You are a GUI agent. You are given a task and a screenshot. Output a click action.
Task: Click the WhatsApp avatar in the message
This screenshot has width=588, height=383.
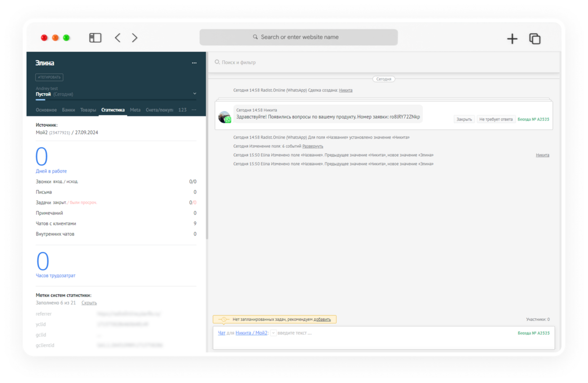tap(224, 117)
